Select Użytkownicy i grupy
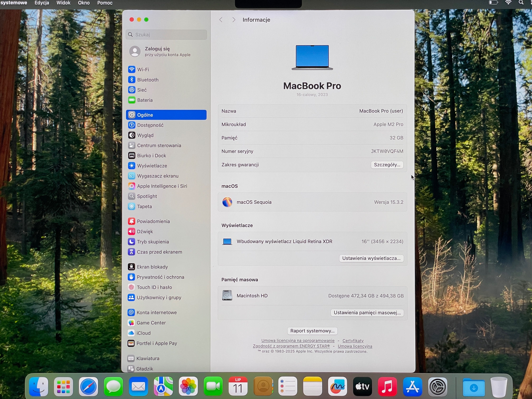532x399 pixels. click(166, 298)
